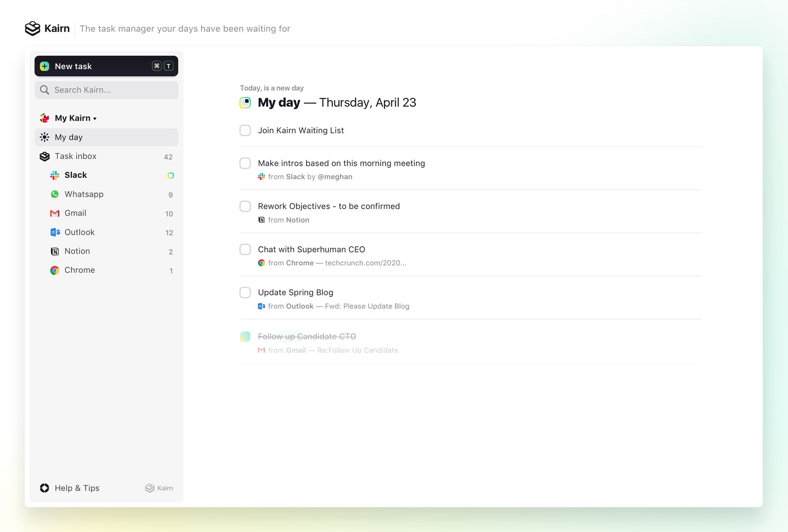Click the Search Kairn field
Image resolution: width=788 pixels, height=532 pixels.
(x=106, y=90)
